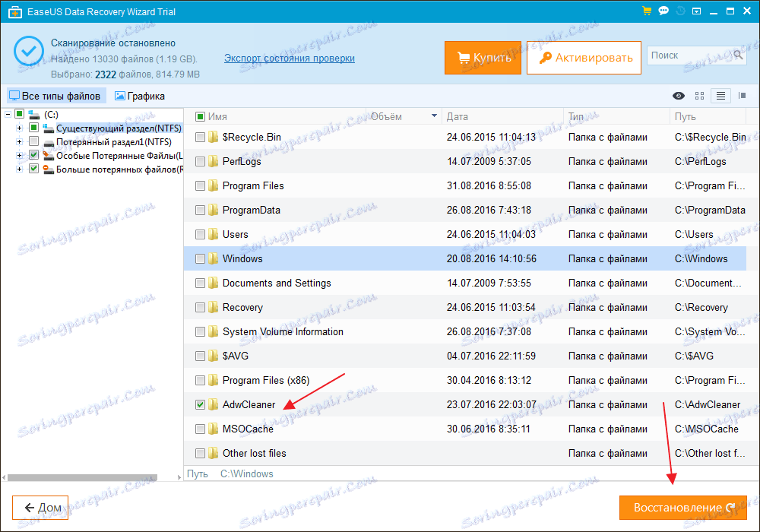This screenshot has height=532, width=760.
Task: Click the Купить button
Action: point(483,58)
